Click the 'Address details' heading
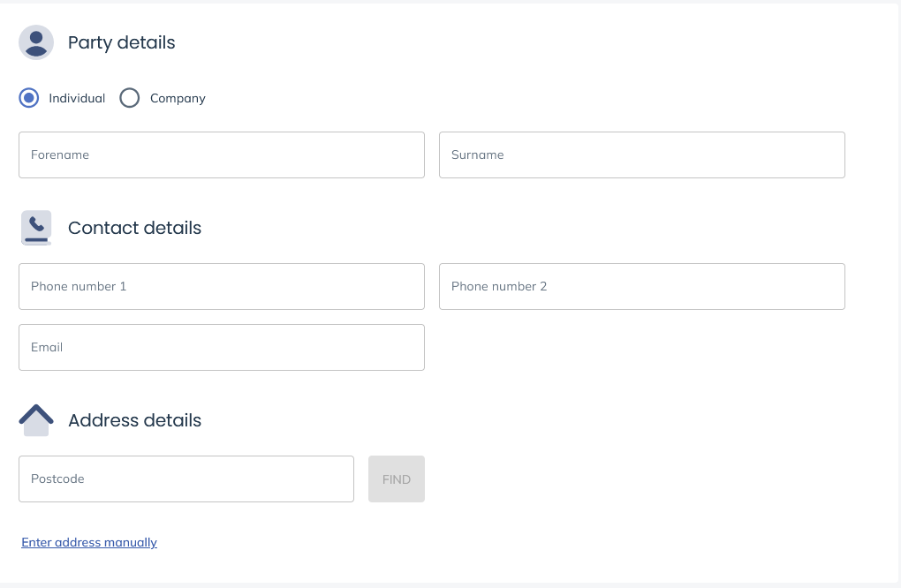The width and height of the screenshot is (901, 588). 134,420
